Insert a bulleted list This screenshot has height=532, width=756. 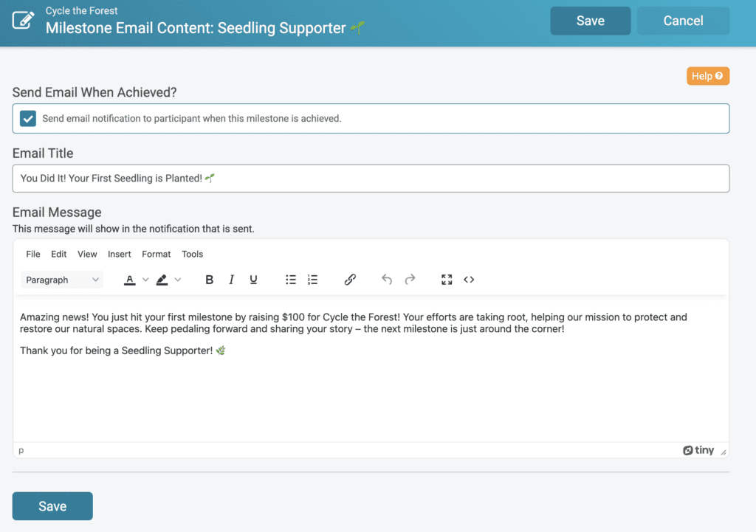291,280
